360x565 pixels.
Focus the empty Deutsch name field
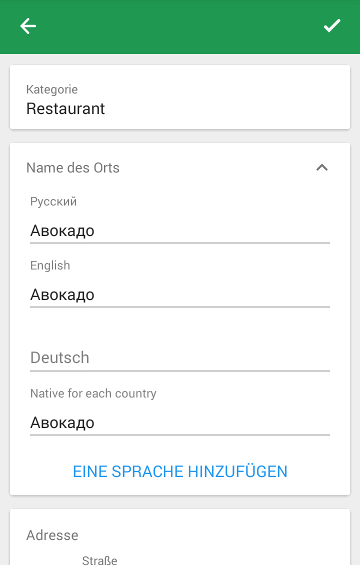point(180,358)
